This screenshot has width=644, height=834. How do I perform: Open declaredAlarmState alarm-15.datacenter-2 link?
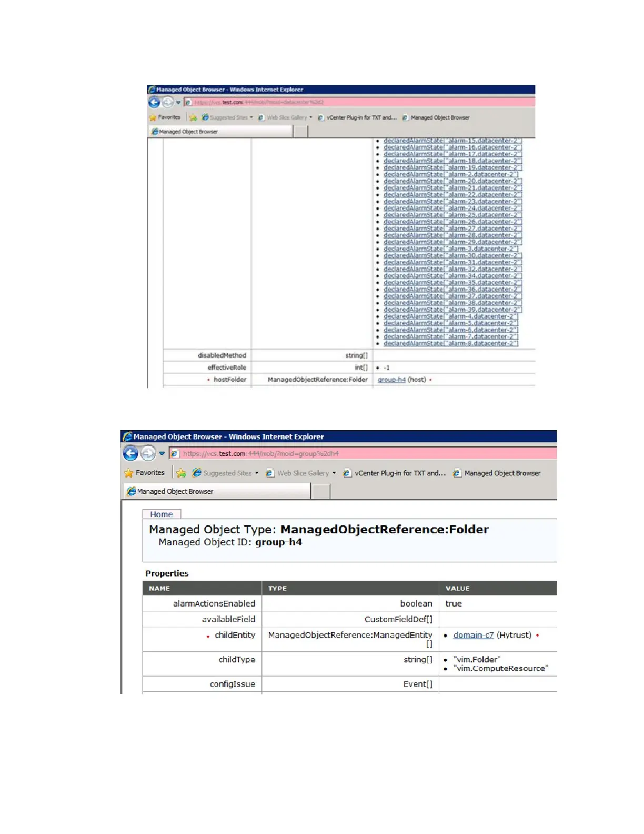coord(452,141)
